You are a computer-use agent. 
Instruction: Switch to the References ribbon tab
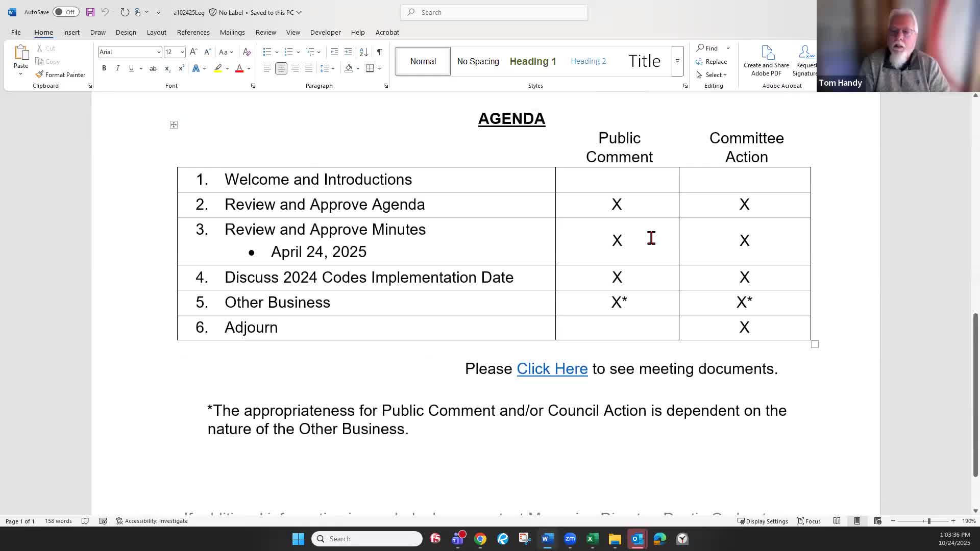point(193,32)
